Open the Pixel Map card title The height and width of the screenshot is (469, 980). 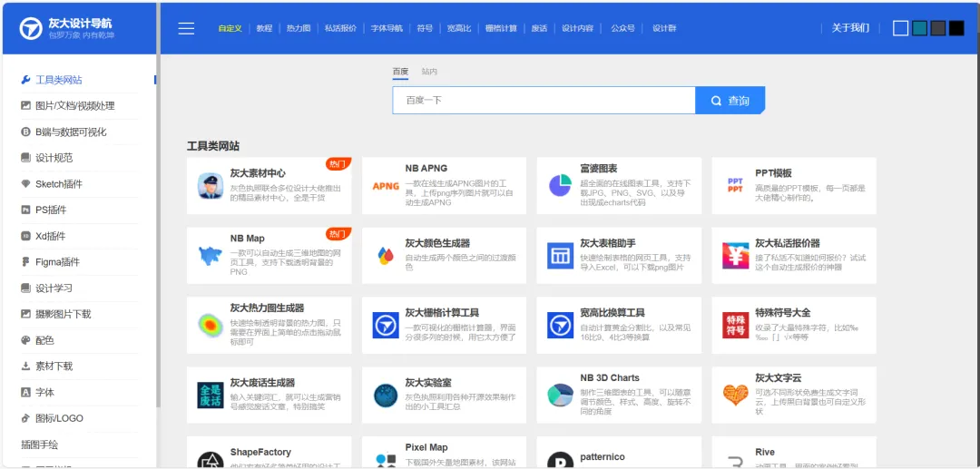426,448
